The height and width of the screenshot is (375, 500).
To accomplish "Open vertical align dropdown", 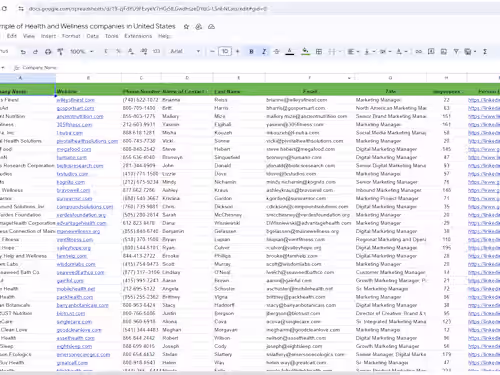I will 369,51.
